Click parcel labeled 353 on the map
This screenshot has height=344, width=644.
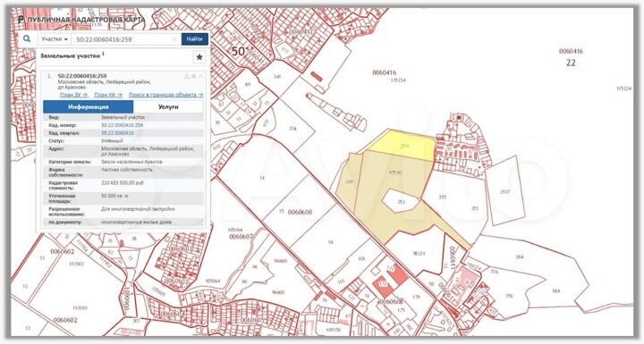pyautogui.click(x=401, y=202)
